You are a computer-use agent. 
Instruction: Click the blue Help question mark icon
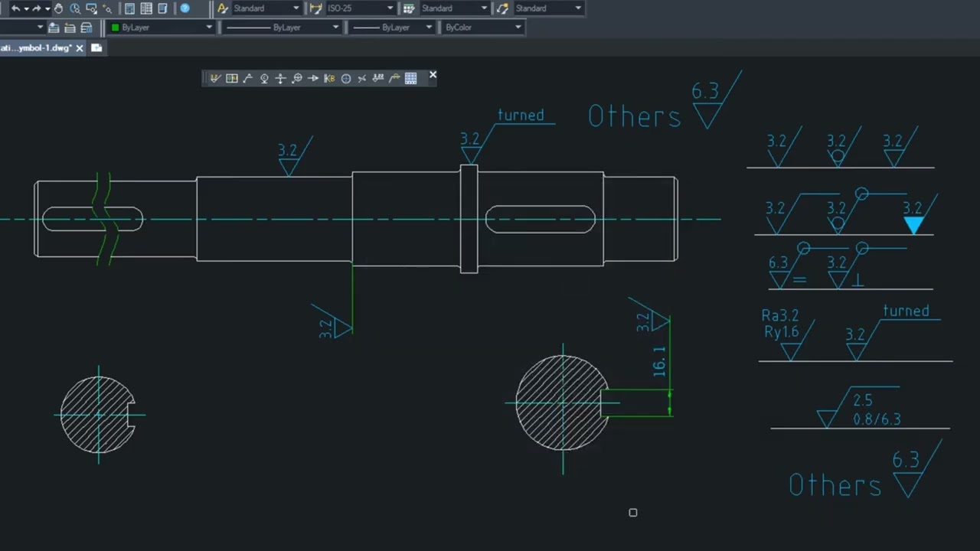click(x=185, y=8)
